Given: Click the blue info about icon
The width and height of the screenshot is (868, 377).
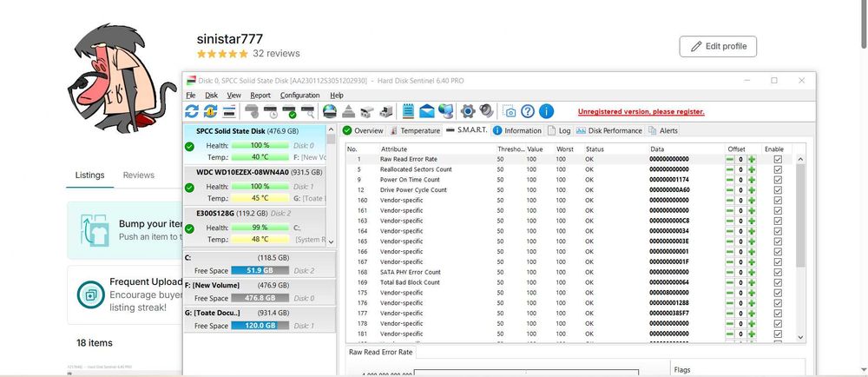Looking at the screenshot, I should coord(546,111).
